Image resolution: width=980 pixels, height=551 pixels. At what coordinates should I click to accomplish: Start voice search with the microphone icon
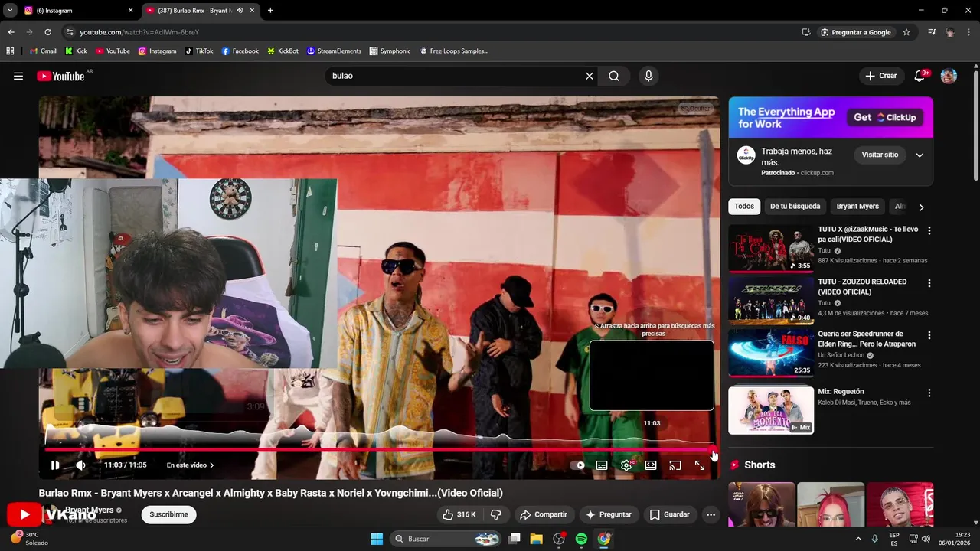[x=648, y=76]
